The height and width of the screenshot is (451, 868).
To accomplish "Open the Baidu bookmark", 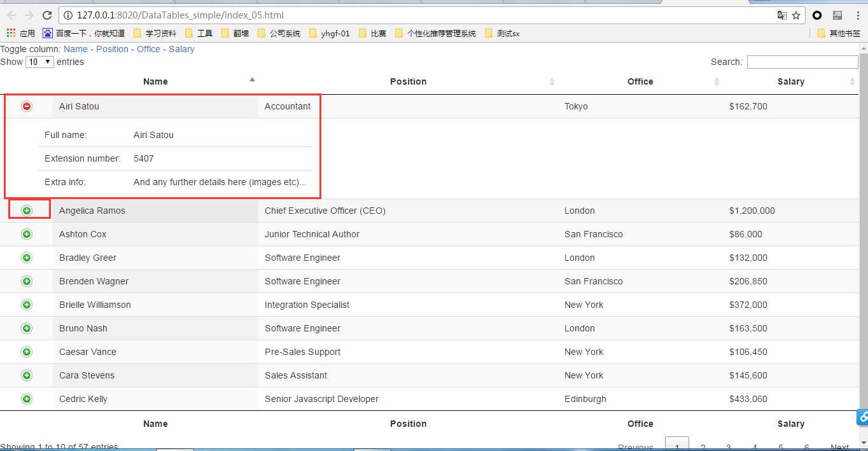I will click(83, 33).
